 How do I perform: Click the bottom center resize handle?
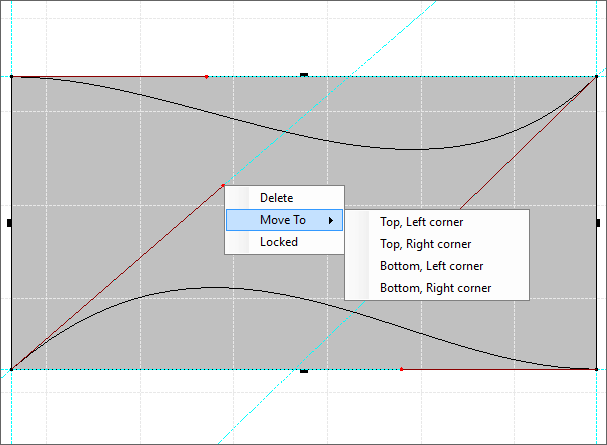point(304,371)
